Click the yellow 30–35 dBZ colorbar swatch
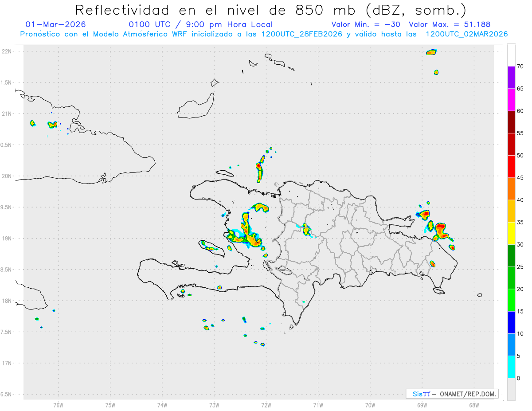This screenshot has height=411, width=532. [x=511, y=233]
